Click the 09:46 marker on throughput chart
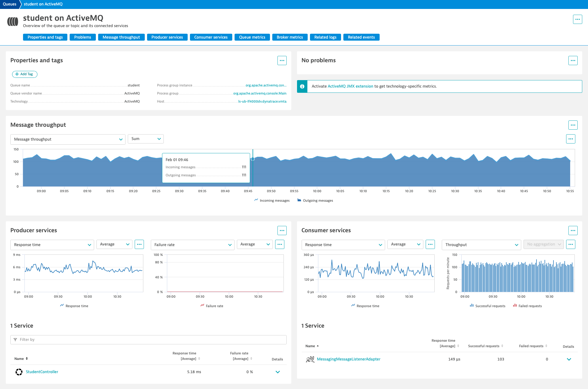 [253, 159]
